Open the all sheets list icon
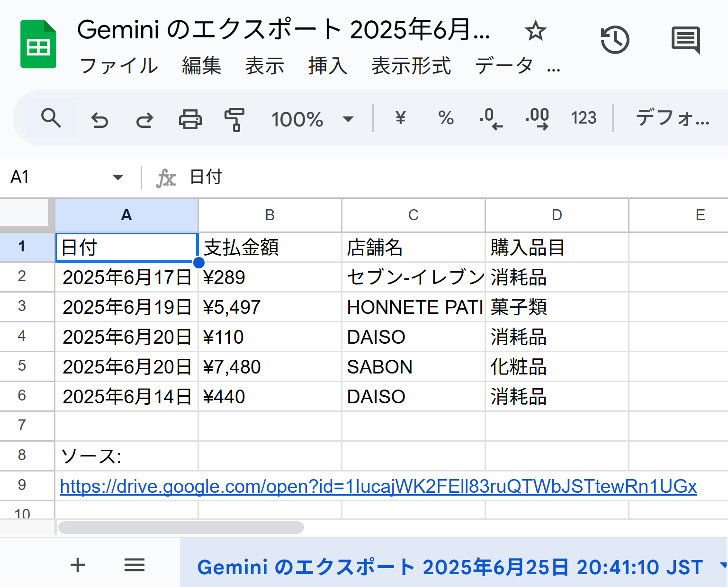Screen dimensions: 728x587 tap(135, 564)
